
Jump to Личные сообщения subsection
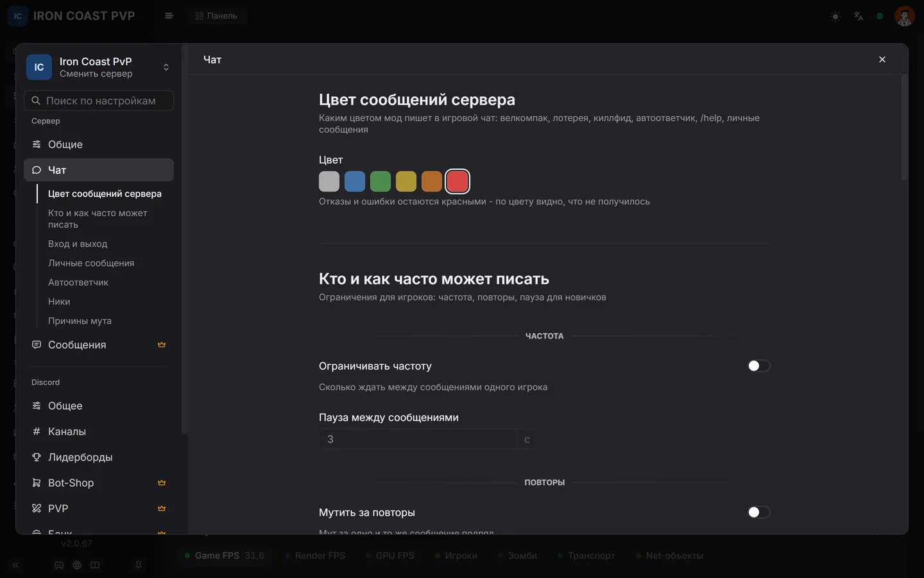click(x=91, y=263)
